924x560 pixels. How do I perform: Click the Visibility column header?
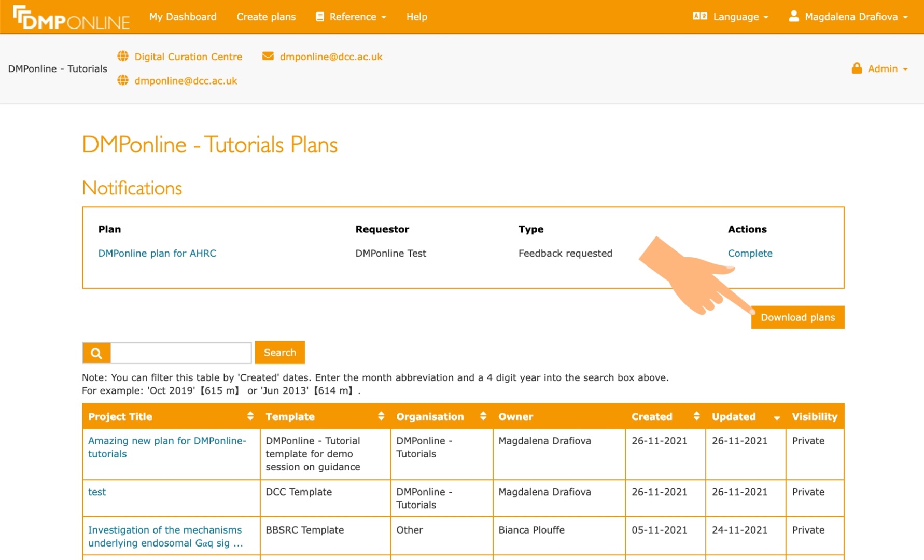point(814,416)
